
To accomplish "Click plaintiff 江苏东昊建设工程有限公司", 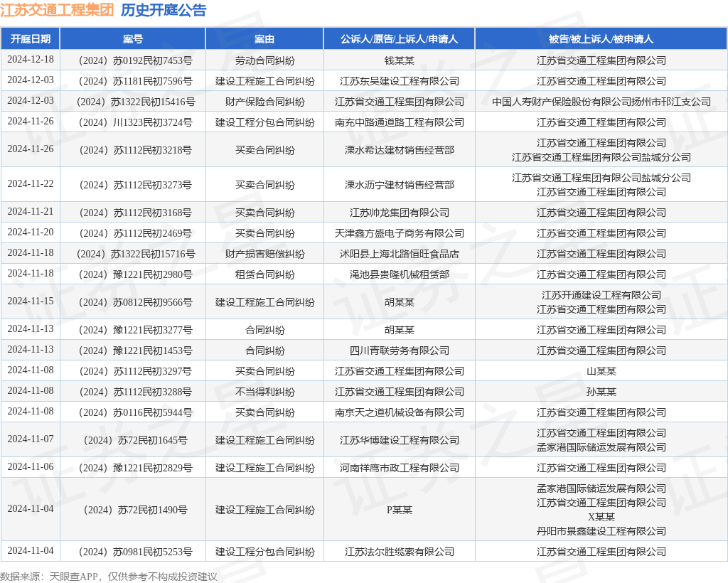I will (400, 81).
